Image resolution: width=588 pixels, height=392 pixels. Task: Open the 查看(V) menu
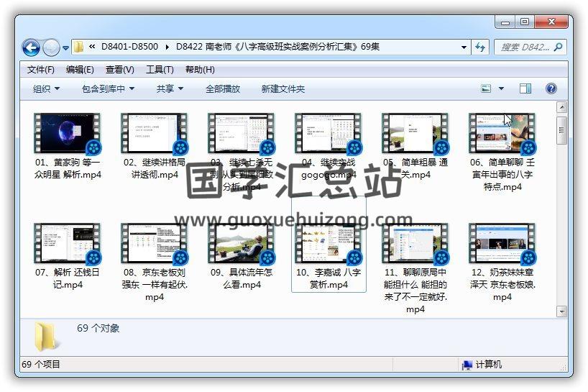119,70
